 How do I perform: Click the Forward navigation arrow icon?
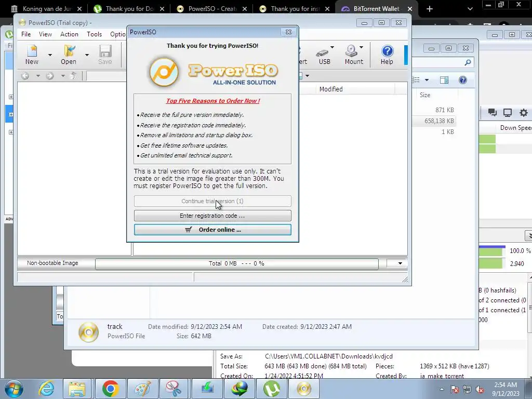click(50, 76)
